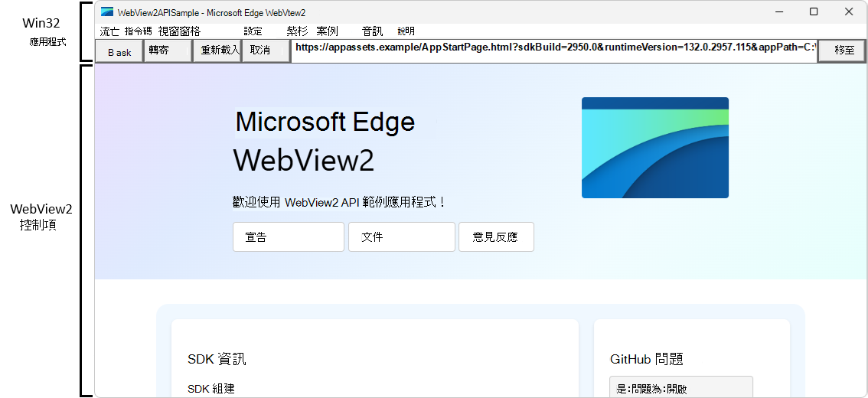Click the SDK 組建 label
This screenshot has width=868, height=398.
click(211, 389)
